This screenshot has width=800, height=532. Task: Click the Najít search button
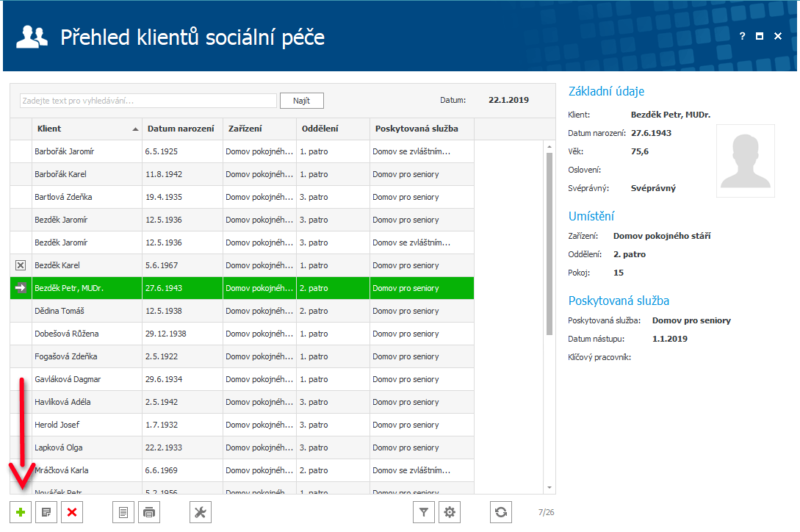(301, 101)
